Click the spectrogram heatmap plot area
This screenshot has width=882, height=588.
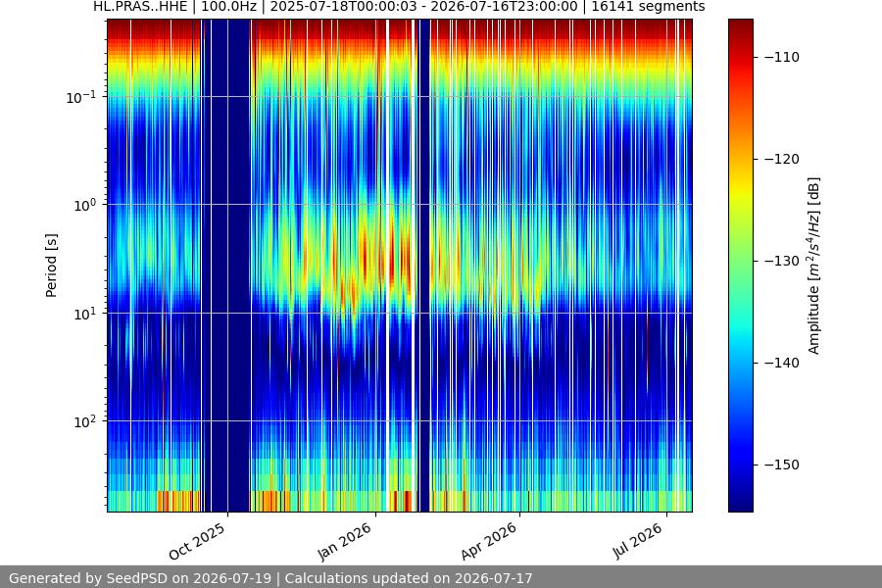tap(400, 266)
